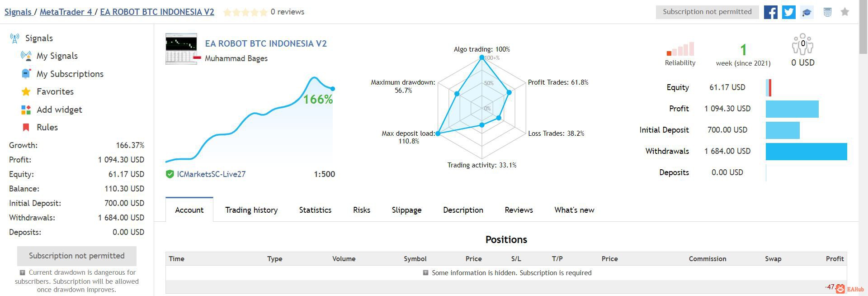
Task: Click the subscribers people icon
Action: pyautogui.click(x=802, y=44)
